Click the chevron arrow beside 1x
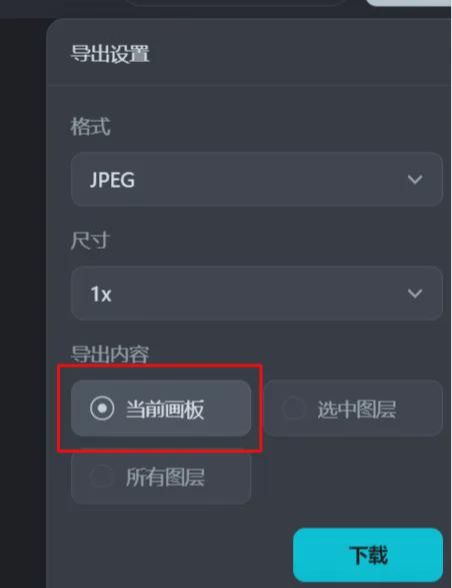Image resolution: width=452 pixels, height=588 pixels. click(x=415, y=293)
